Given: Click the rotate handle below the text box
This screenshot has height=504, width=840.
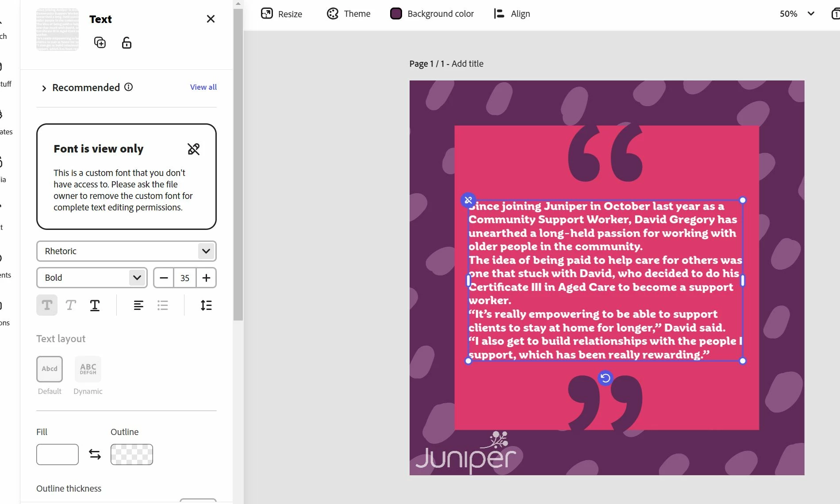Looking at the screenshot, I should tap(605, 378).
